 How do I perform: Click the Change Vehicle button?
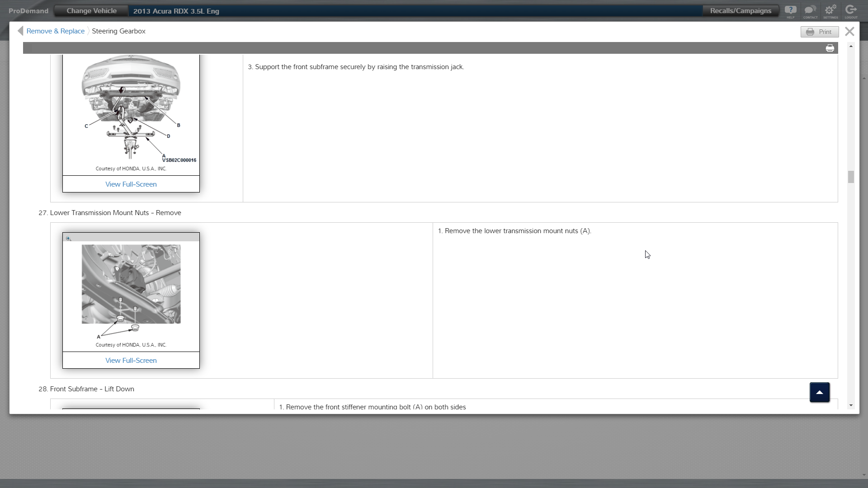[x=91, y=11]
